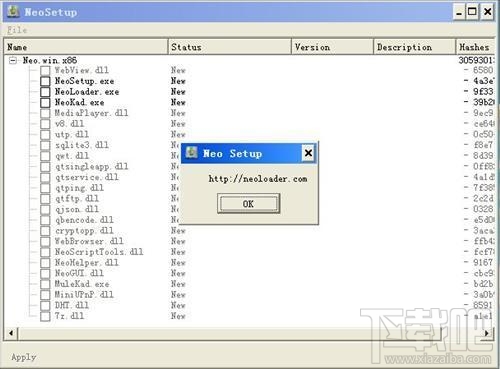Click the NeoSetup main window title icon
This screenshot has height=369, width=500.
pyautogui.click(x=14, y=11)
